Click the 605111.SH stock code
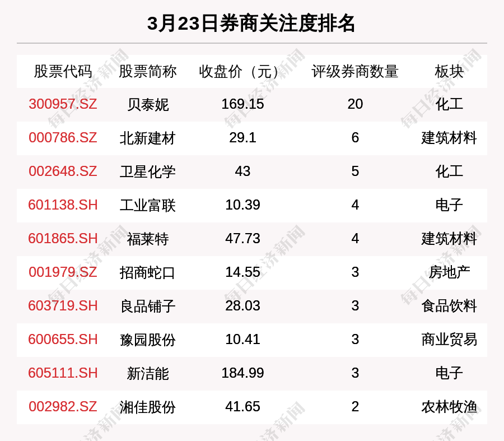Viewport: 504px width, 441px height. coord(63,373)
